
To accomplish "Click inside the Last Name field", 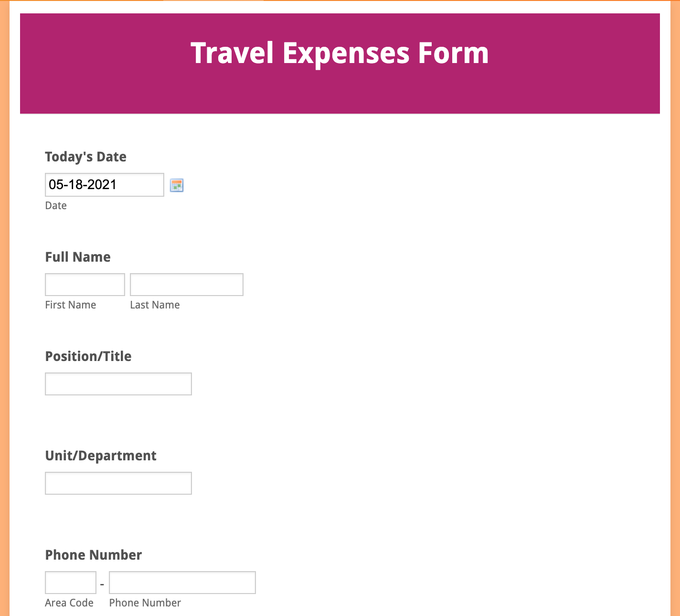I will pyautogui.click(x=186, y=284).
